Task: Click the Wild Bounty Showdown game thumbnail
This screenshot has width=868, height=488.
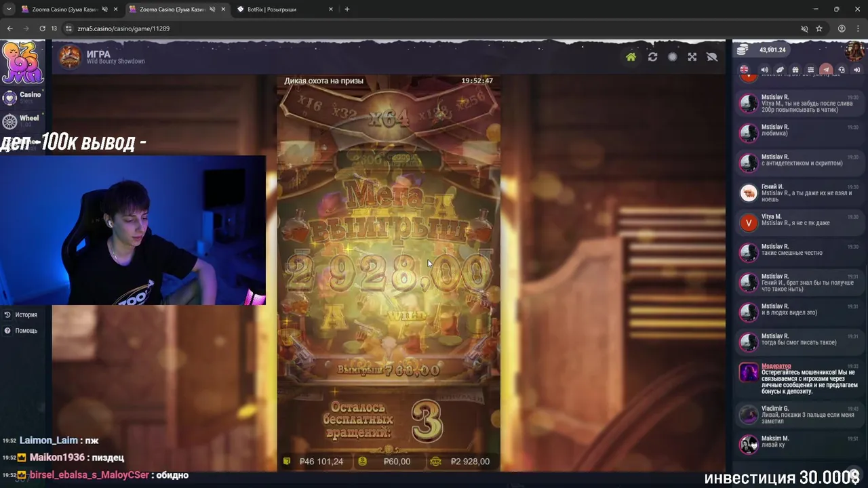Action: pyautogui.click(x=69, y=57)
